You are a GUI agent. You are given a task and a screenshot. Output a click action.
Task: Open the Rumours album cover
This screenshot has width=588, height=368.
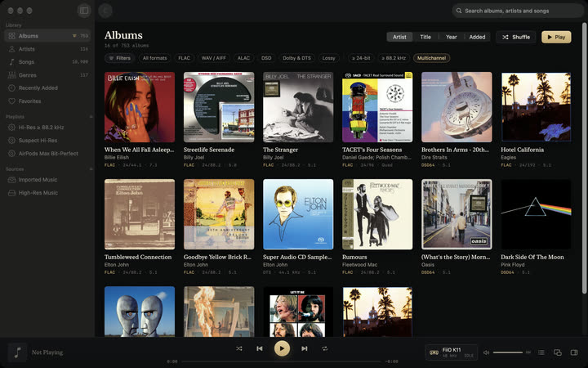click(377, 214)
